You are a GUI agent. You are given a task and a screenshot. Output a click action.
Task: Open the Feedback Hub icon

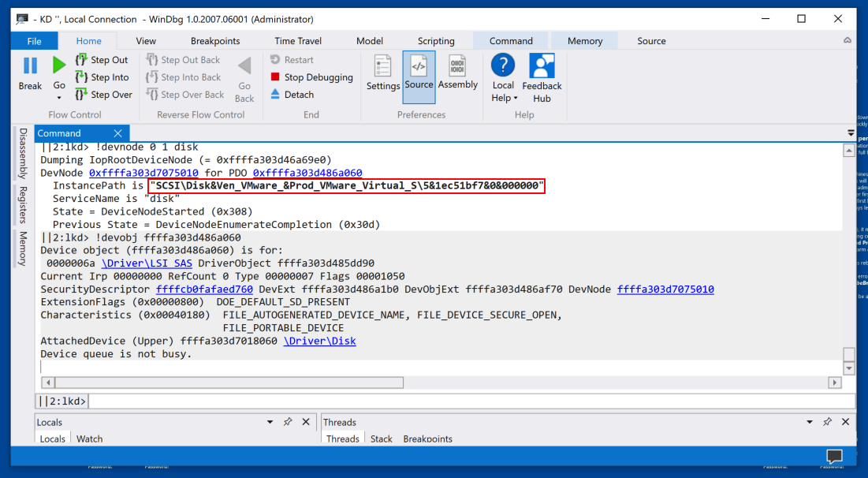542,65
